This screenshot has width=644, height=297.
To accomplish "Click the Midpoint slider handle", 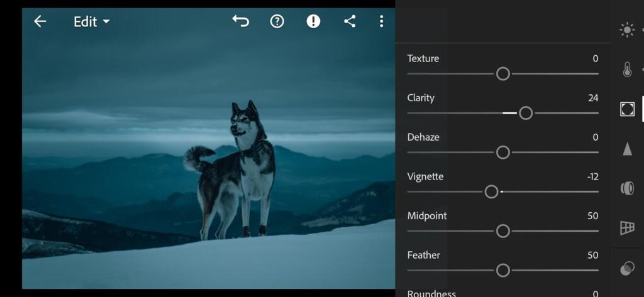I will [x=502, y=231].
